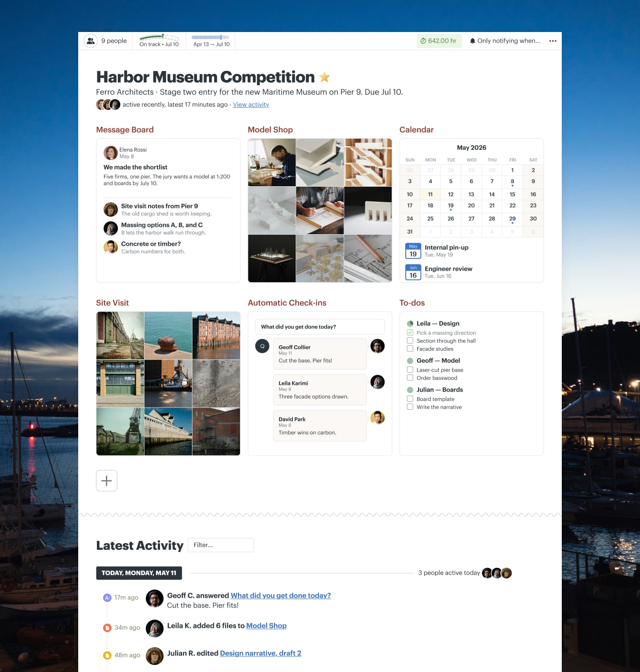Click the orange file icon at 34m ago
Viewport: 640px width, 672px height.
pos(107,628)
